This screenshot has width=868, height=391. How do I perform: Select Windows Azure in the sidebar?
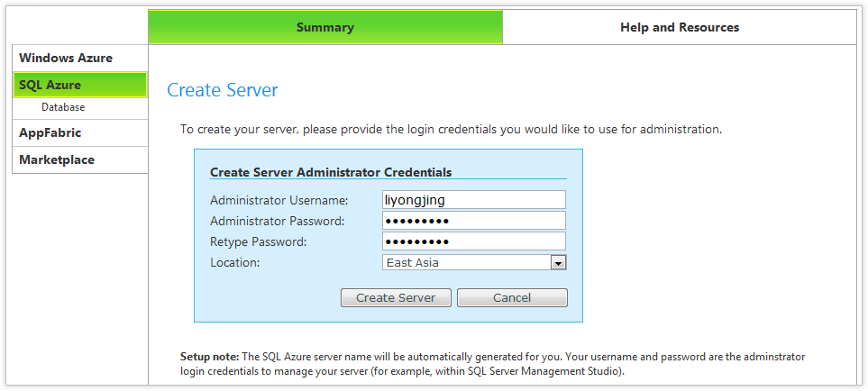coord(66,59)
